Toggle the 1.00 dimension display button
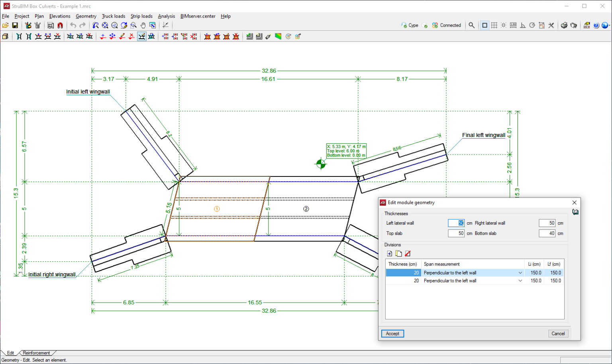This screenshot has width=612, height=364. (513, 25)
